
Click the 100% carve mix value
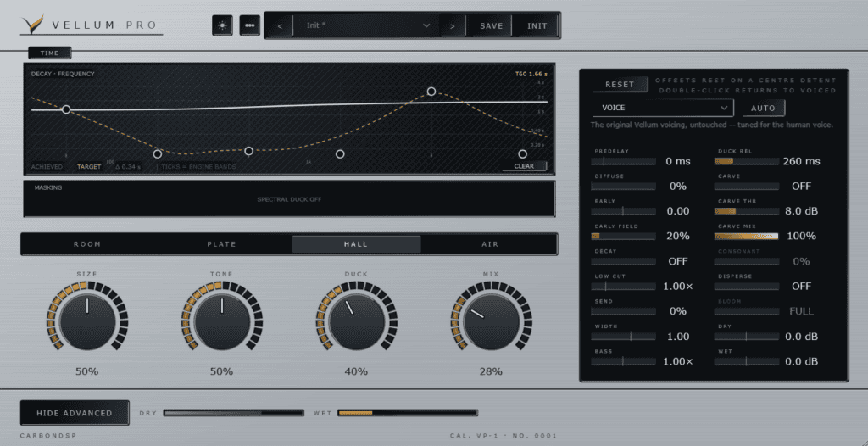(801, 236)
